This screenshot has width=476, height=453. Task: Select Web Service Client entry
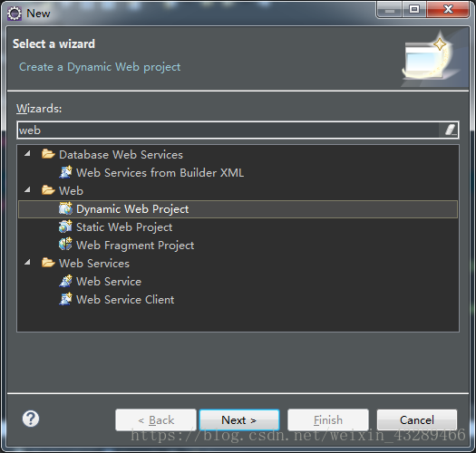point(125,300)
